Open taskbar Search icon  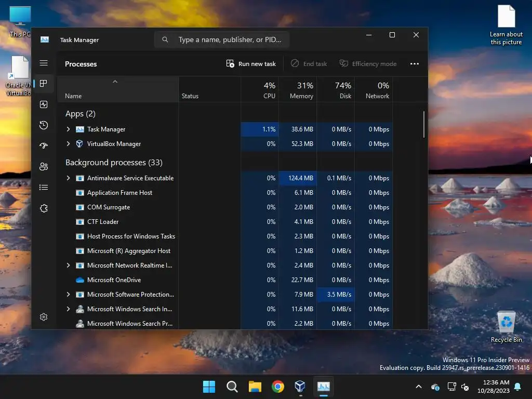232,387
